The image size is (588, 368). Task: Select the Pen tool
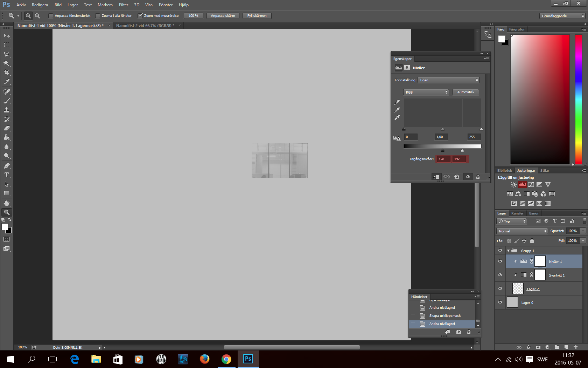[7, 166]
